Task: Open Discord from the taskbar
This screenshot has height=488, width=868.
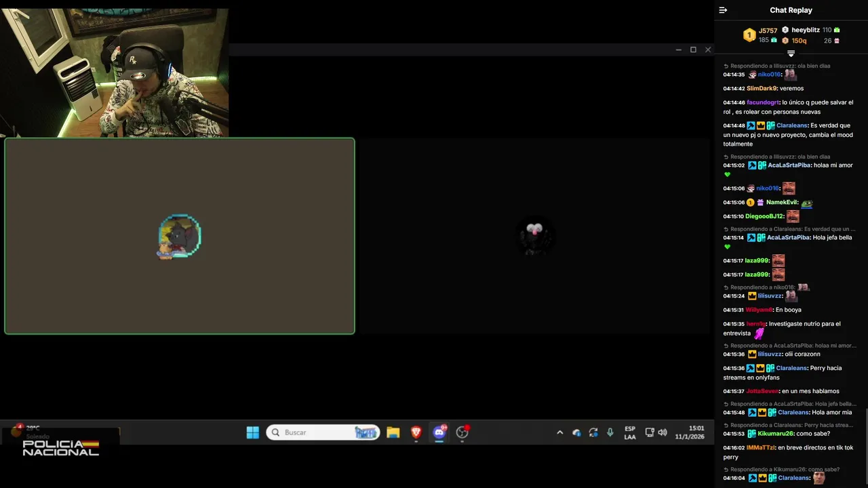Action: [439, 432]
